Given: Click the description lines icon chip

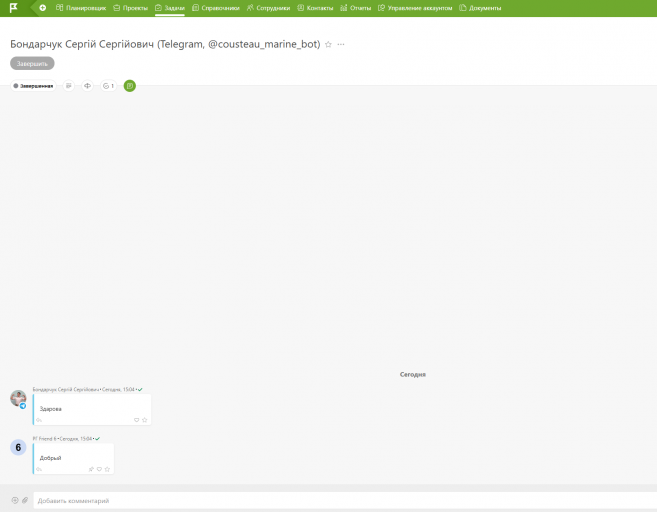Looking at the screenshot, I should click(69, 86).
